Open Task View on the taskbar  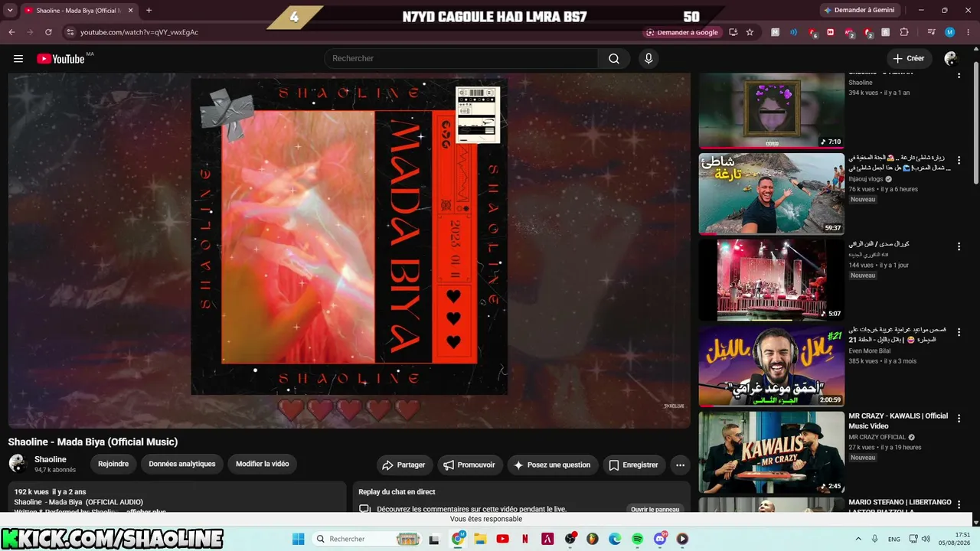click(x=435, y=539)
